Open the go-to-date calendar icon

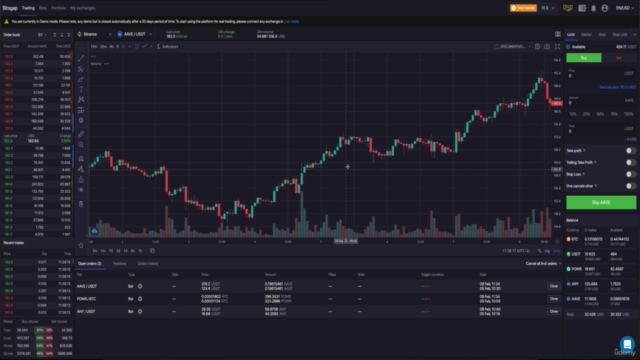pyautogui.click(x=152, y=251)
